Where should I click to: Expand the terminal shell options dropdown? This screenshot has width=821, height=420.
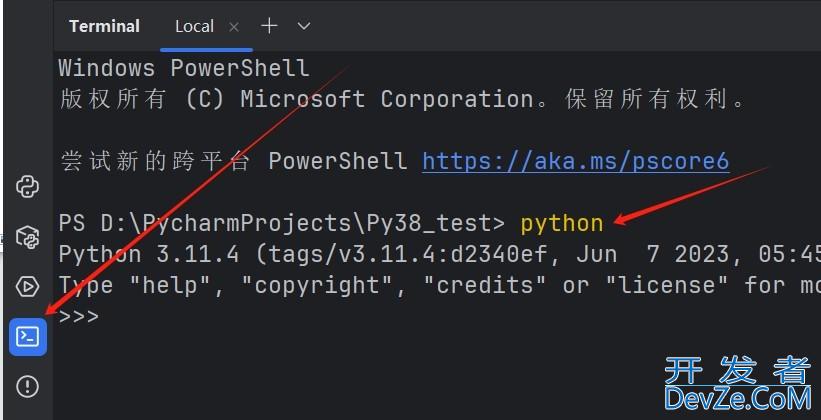coord(304,26)
